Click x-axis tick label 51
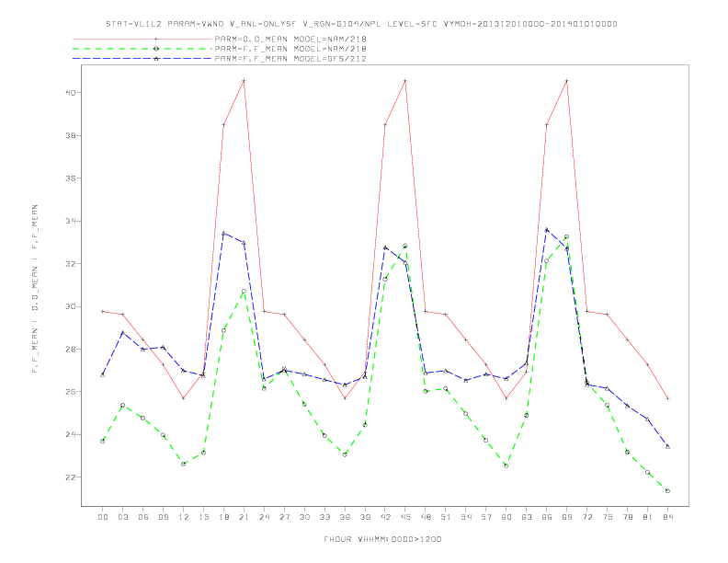 446,517
